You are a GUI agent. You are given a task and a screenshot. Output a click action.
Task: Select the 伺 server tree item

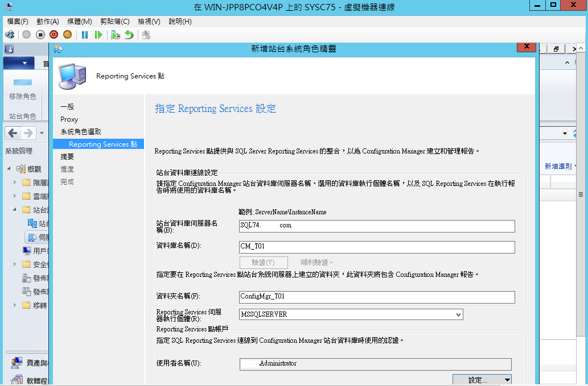click(38, 237)
